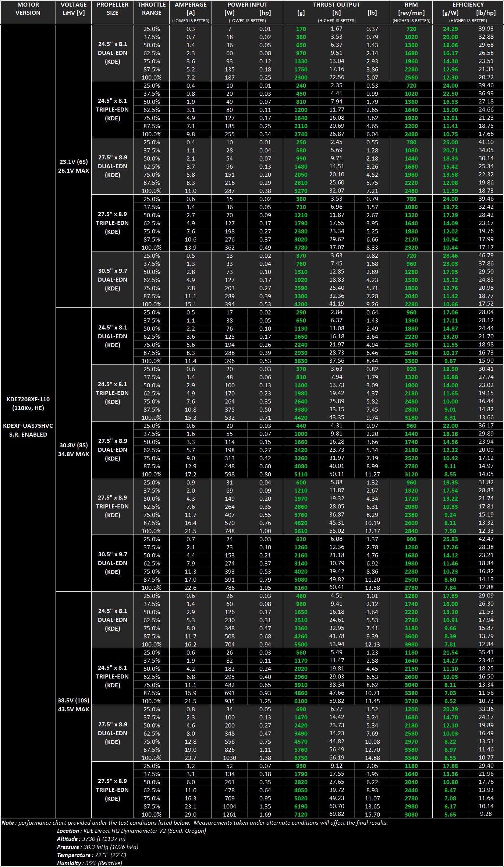Click the AMPERAGE [A] column header
The width and height of the screenshot is (504, 867).
[191, 12]
